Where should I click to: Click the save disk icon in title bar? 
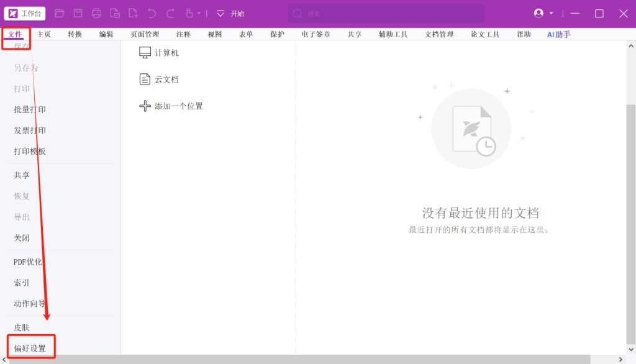point(78,13)
